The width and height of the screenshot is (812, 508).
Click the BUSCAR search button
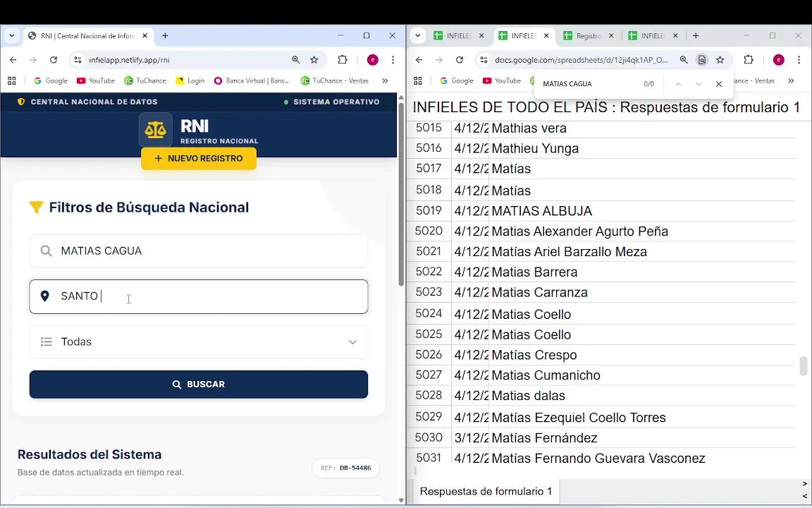(x=199, y=385)
